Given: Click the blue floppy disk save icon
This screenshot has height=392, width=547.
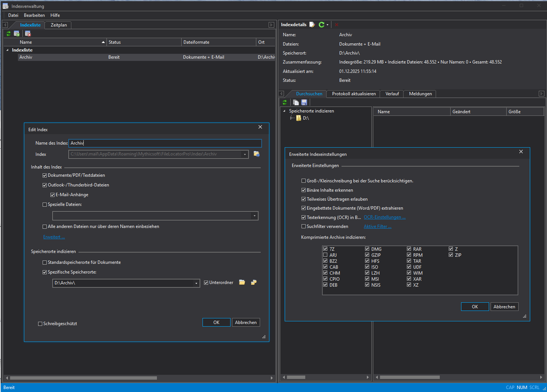Looking at the screenshot, I should tap(304, 102).
